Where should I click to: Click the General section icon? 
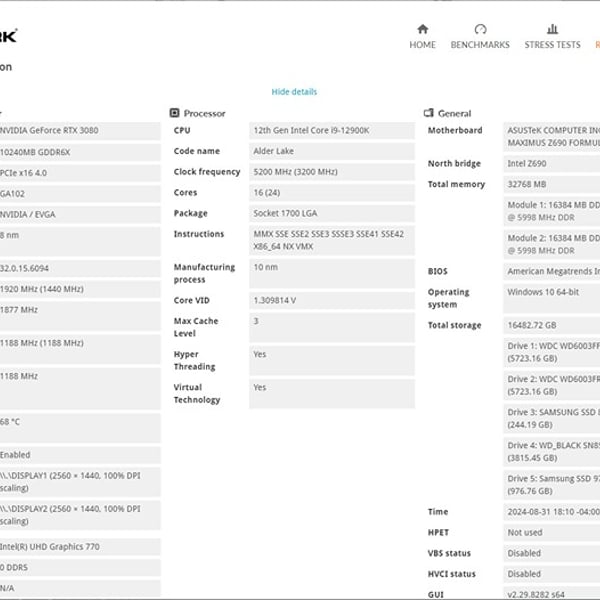point(429,113)
